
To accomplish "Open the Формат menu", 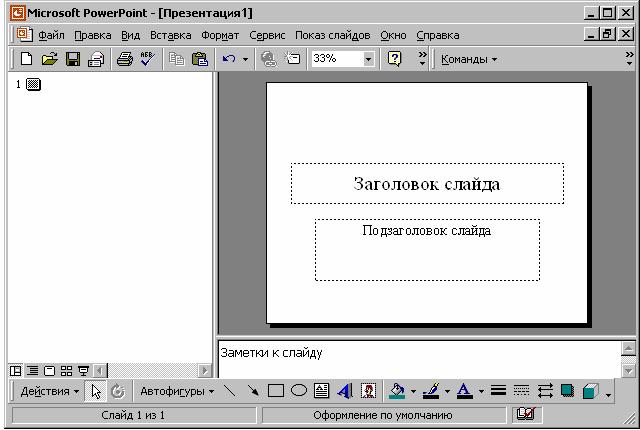I will (220, 35).
